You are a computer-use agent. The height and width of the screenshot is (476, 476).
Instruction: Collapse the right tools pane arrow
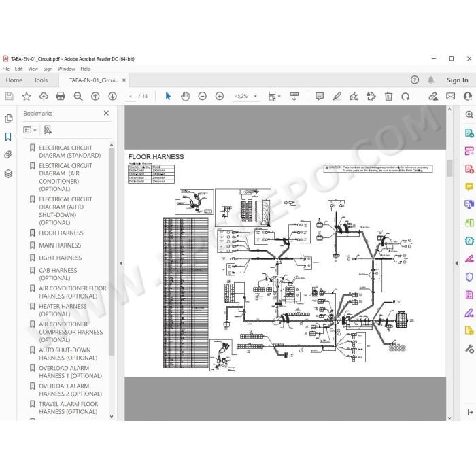(456, 263)
